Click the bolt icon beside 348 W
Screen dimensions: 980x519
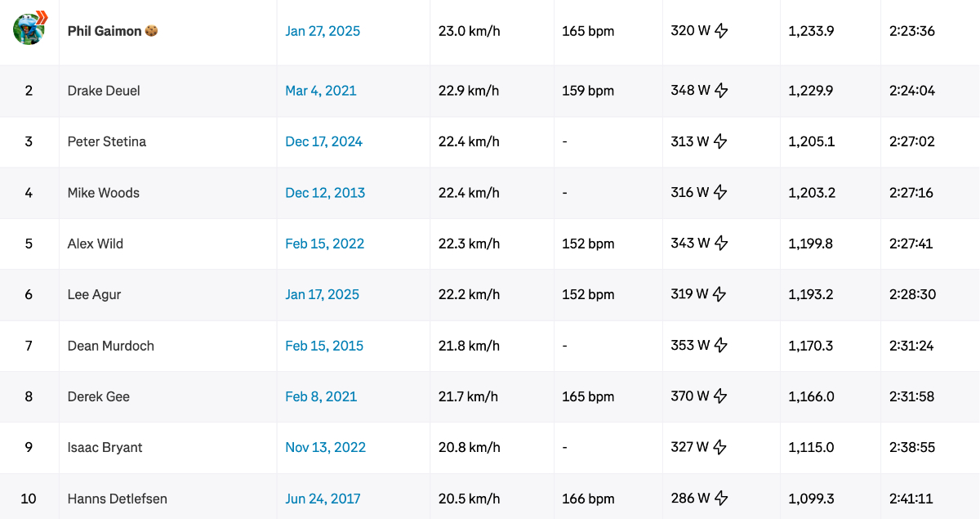point(721,91)
